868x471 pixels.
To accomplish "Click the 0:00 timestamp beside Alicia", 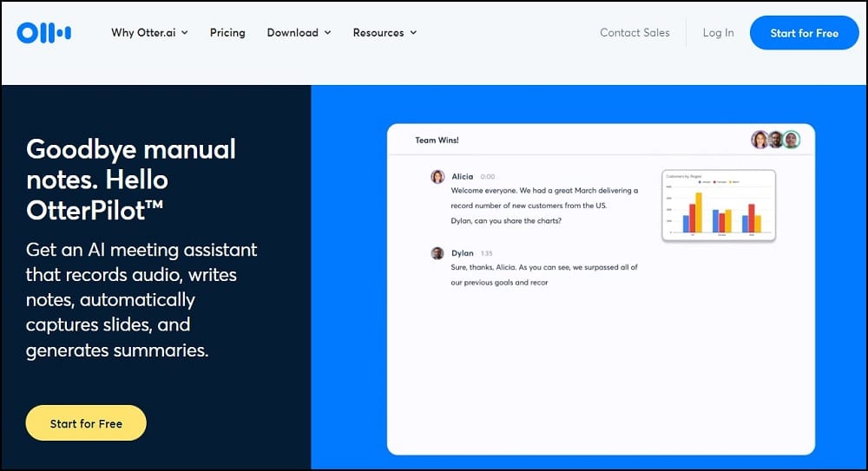I will pos(488,177).
